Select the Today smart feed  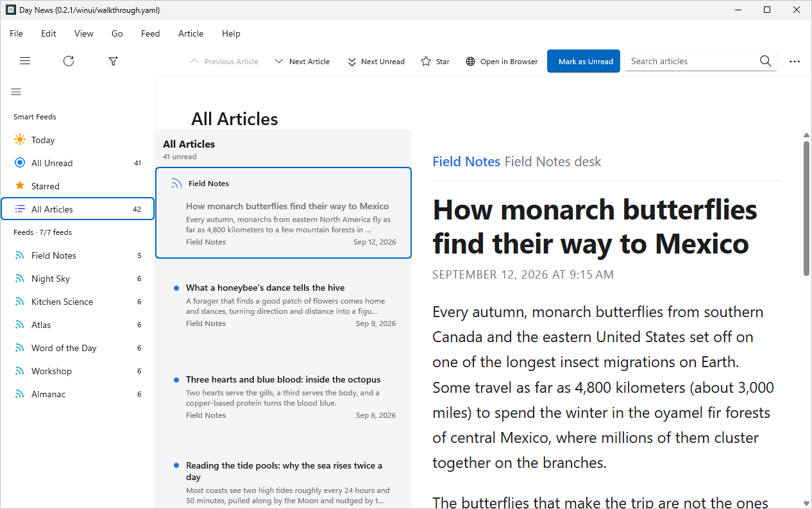pyautogui.click(x=78, y=140)
